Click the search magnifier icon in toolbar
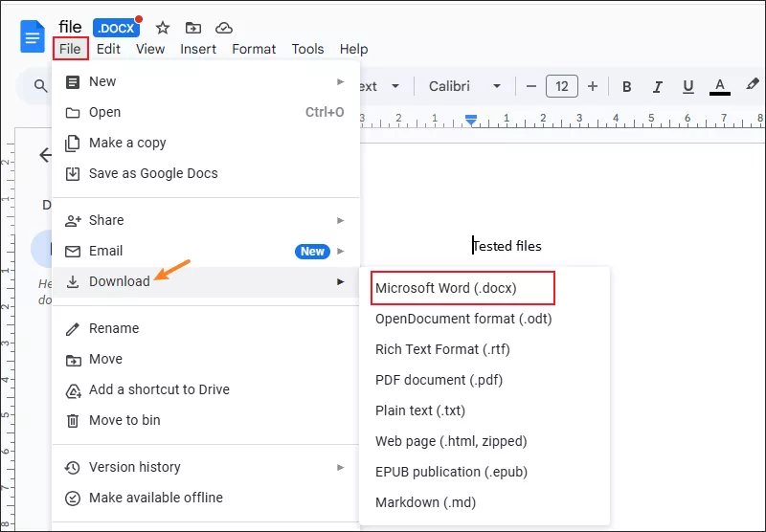Viewport: 766px width, 532px height. point(41,86)
